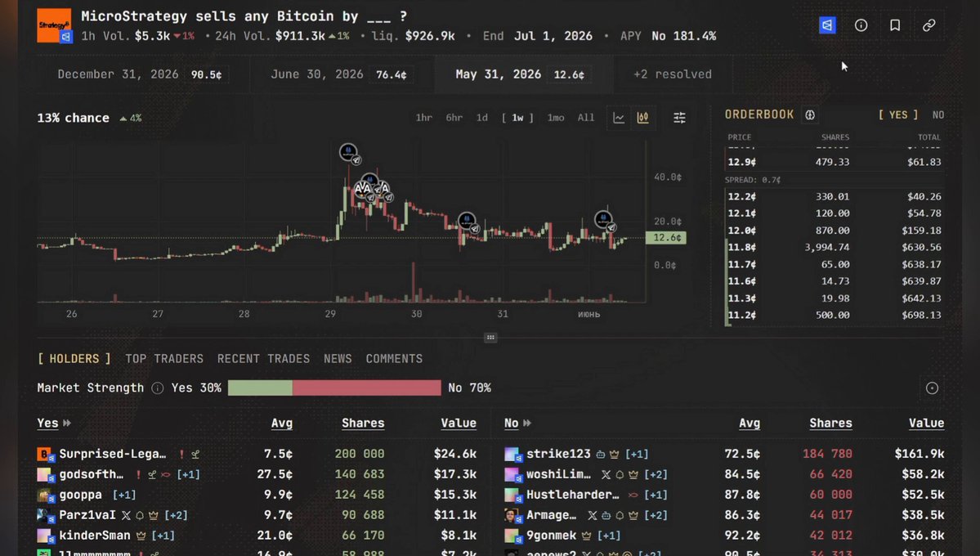Select the 1d chart timeframe
Viewport: 980px width, 556px height.
[482, 118]
